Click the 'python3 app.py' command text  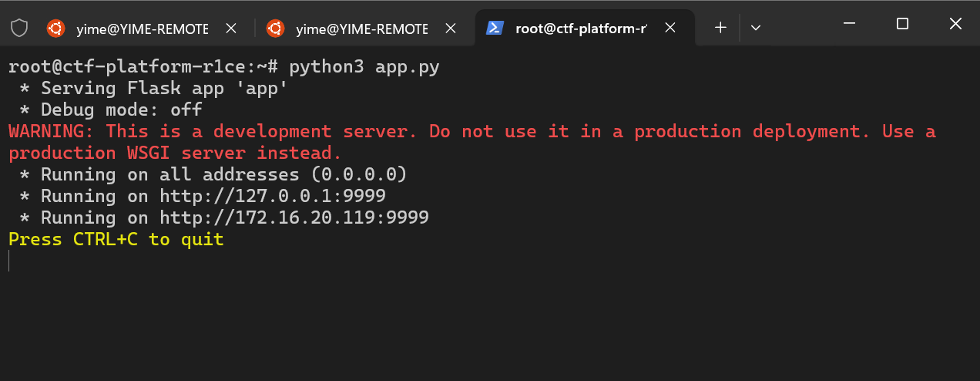(x=364, y=66)
